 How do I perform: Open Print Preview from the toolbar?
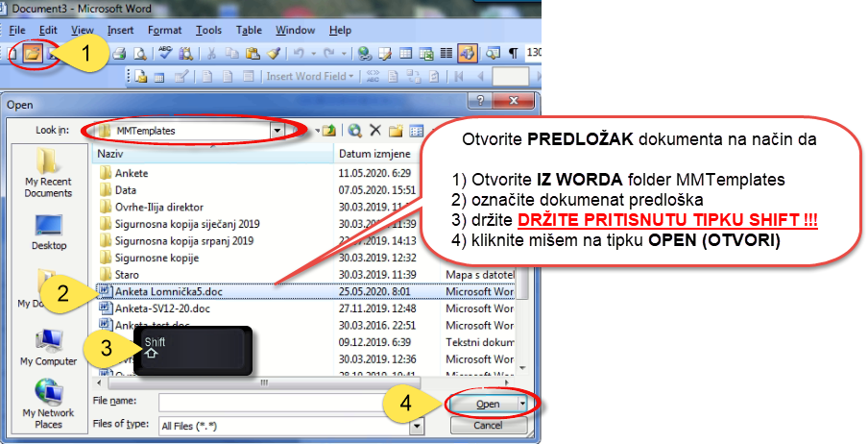pos(140,53)
